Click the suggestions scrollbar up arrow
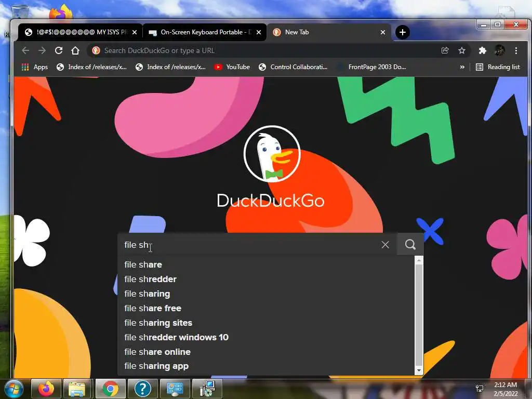This screenshot has width=532, height=399. pyautogui.click(x=419, y=260)
